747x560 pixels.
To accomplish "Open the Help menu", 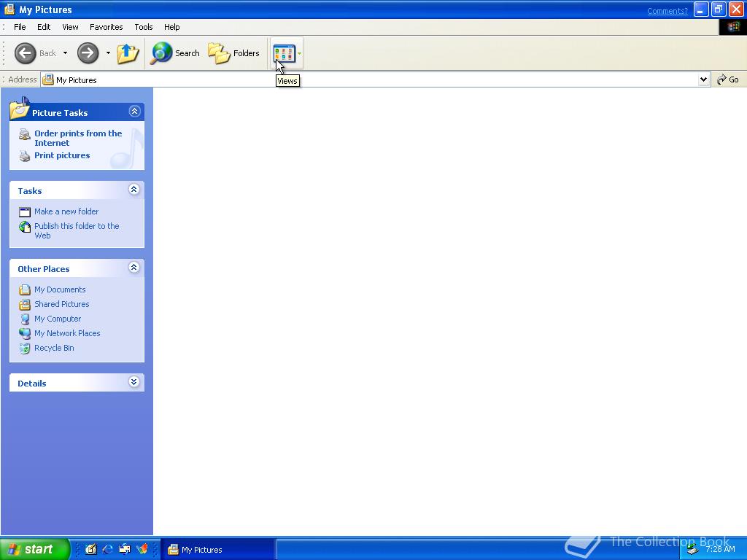I will 172,27.
